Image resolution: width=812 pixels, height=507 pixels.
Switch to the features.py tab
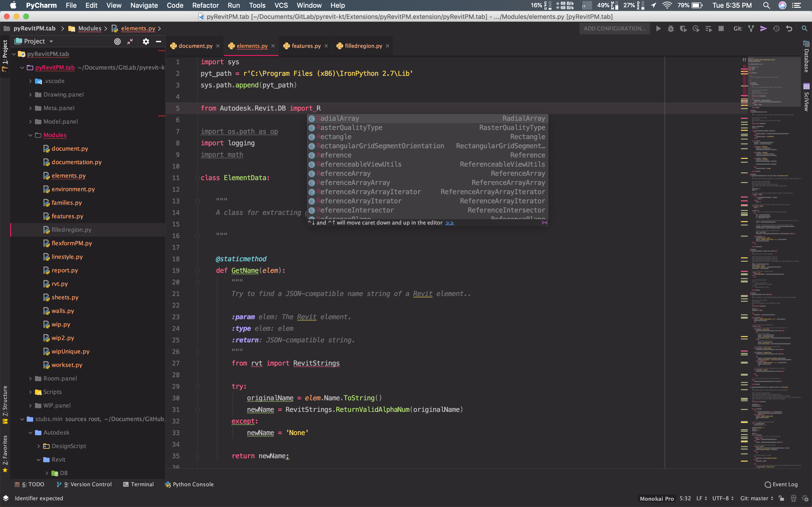point(306,46)
